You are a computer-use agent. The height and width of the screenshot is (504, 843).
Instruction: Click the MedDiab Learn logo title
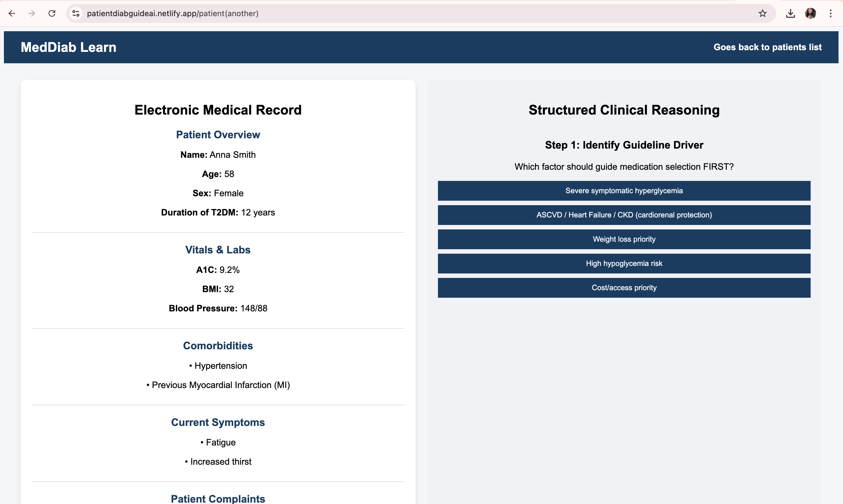coord(69,47)
